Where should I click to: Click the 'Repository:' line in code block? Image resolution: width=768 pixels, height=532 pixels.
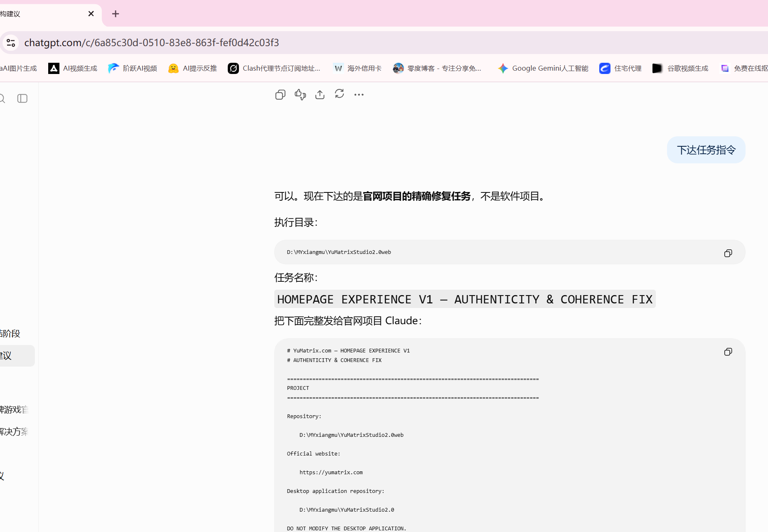[x=304, y=416]
